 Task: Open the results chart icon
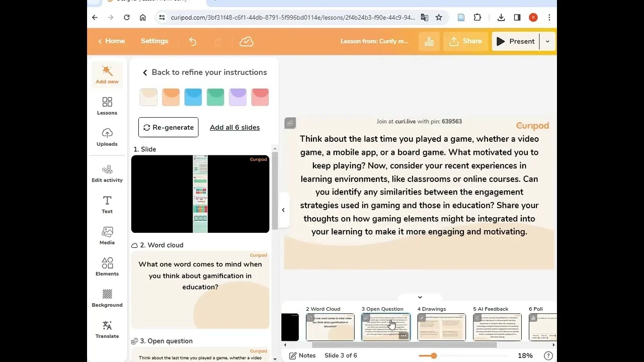click(429, 42)
